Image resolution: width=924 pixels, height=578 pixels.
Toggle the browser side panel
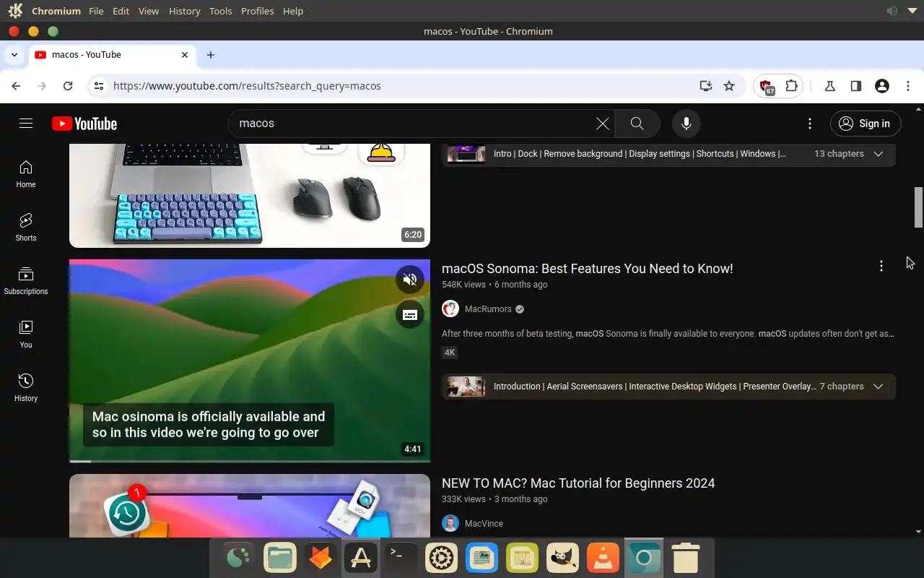click(856, 86)
